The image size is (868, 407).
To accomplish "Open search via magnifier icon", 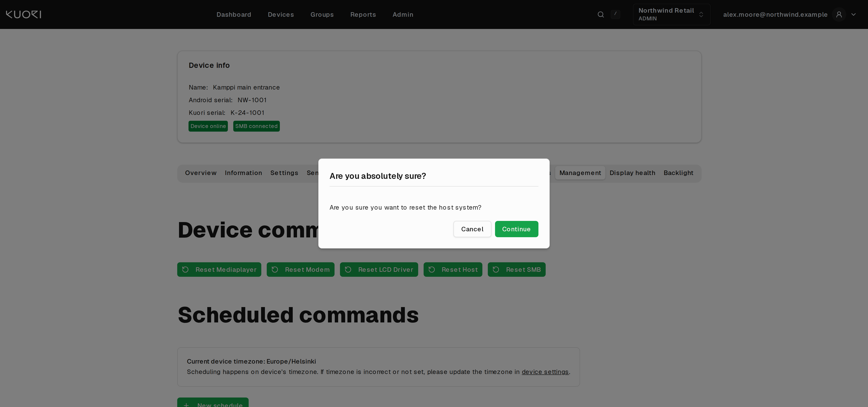I will click(600, 14).
